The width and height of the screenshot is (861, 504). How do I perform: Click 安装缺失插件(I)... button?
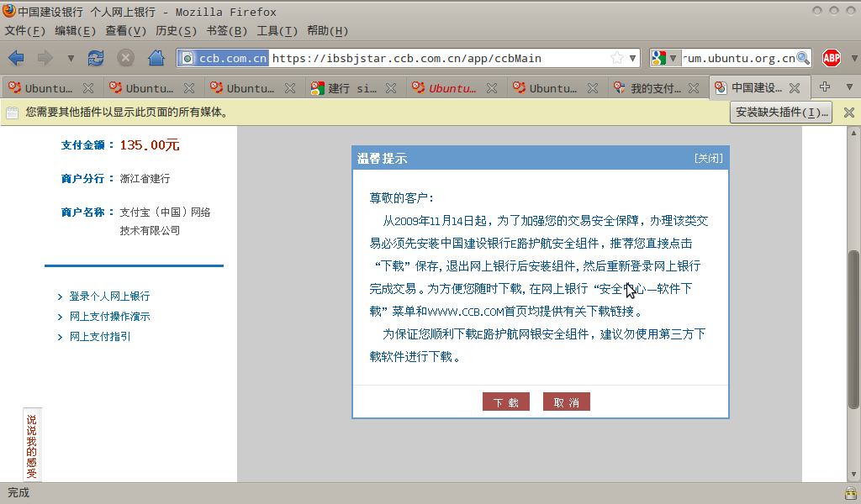pyautogui.click(x=781, y=112)
